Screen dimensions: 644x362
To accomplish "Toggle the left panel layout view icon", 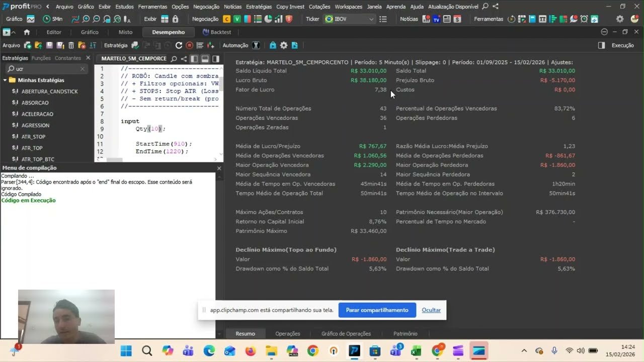I will tap(194, 58).
